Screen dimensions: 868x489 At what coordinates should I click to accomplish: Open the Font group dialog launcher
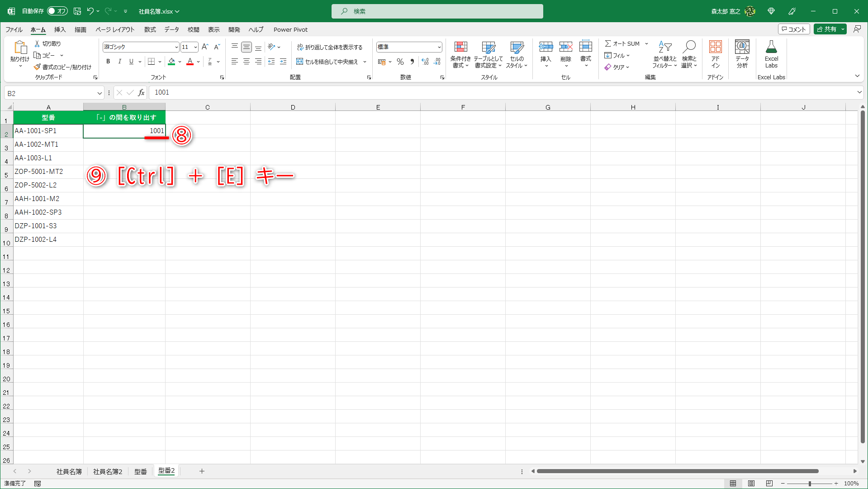click(222, 77)
